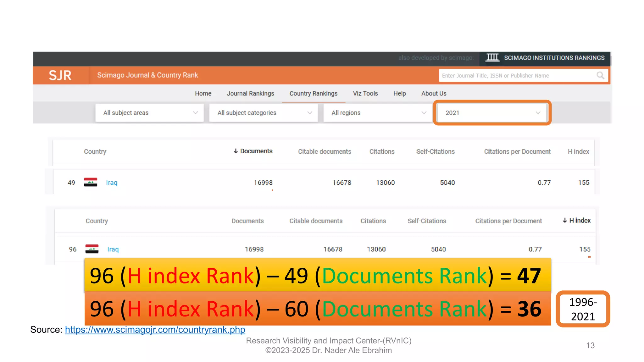Image resolution: width=644 pixels, height=362 pixels.
Task: Click Scimago Journal & Country Rank title
Action: click(147, 75)
